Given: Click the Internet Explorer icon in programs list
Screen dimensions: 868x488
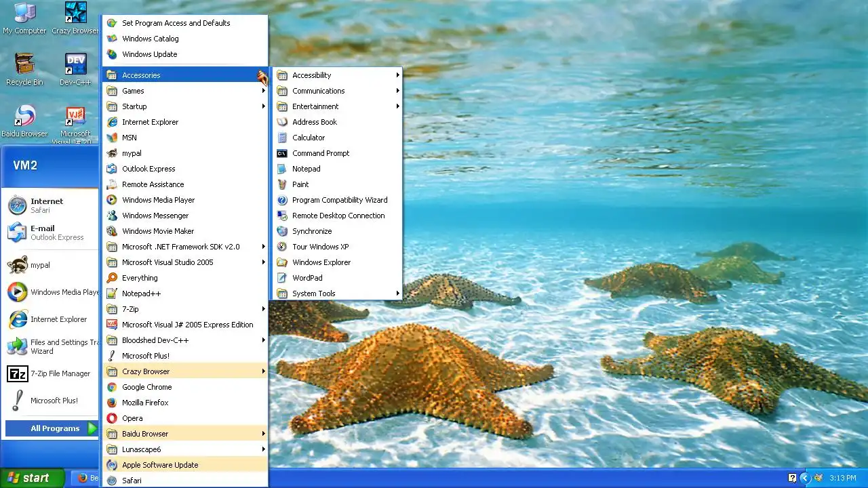Looking at the screenshot, I should pyautogui.click(x=112, y=122).
